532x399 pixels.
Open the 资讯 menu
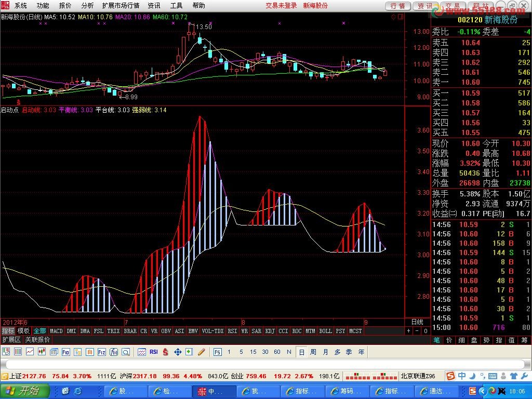[154, 5]
